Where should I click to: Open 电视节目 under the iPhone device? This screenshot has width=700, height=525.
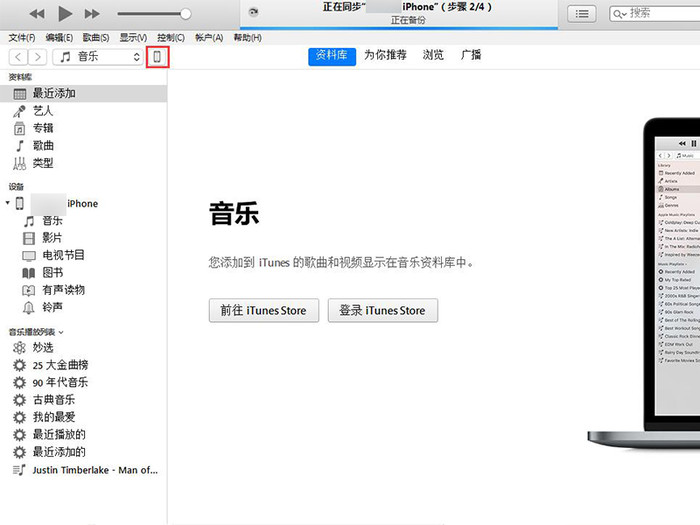click(x=83, y=255)
